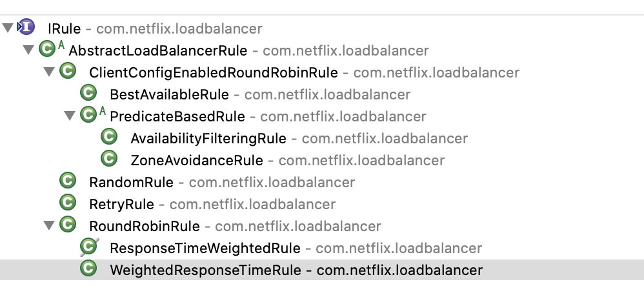Click the AbstractLoadBalancerRule abstract class icon
This screenshot has height=306, width=644.
coord(47,50)
